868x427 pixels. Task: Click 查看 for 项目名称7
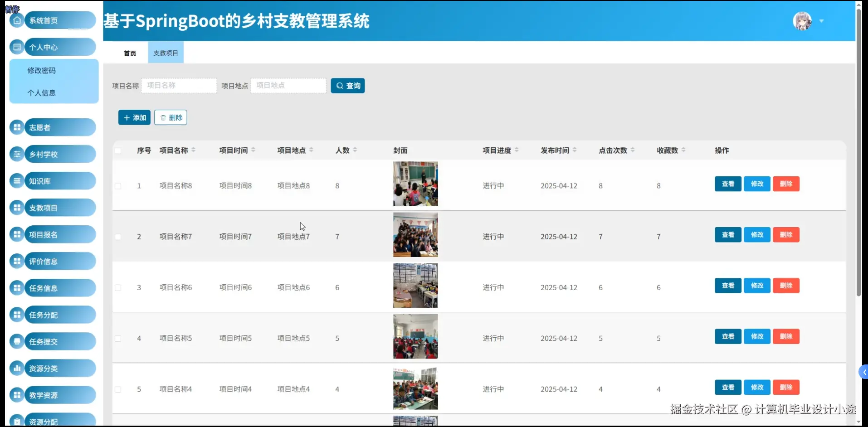728,235
